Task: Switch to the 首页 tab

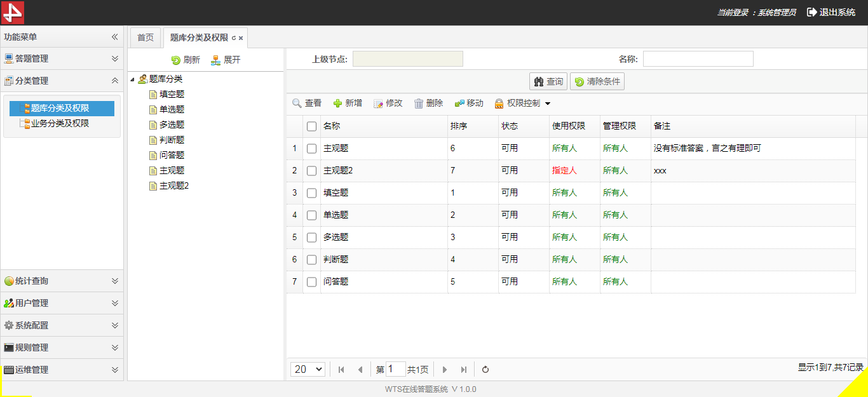Action: tap(146, 37)
